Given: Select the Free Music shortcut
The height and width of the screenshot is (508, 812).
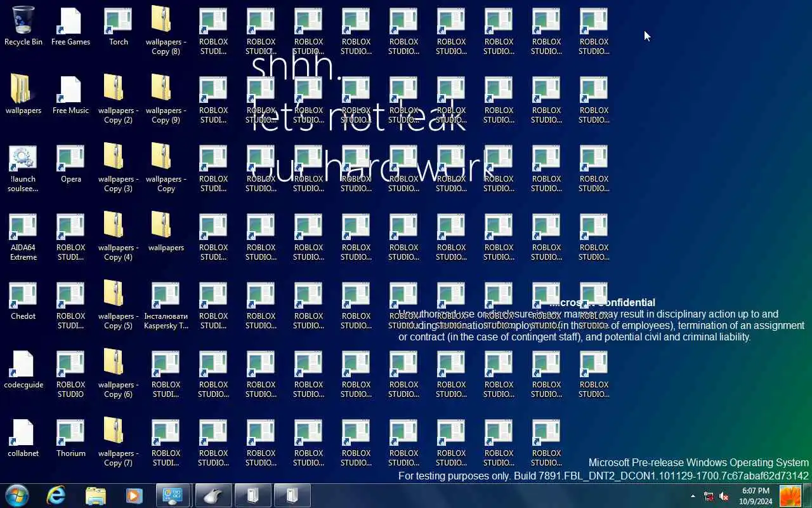Looking at the screenshot, I should [70, 95].
